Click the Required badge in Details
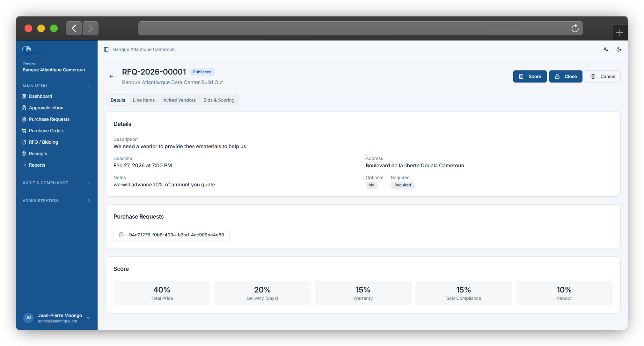644x346 pixels. click(402, 185)
